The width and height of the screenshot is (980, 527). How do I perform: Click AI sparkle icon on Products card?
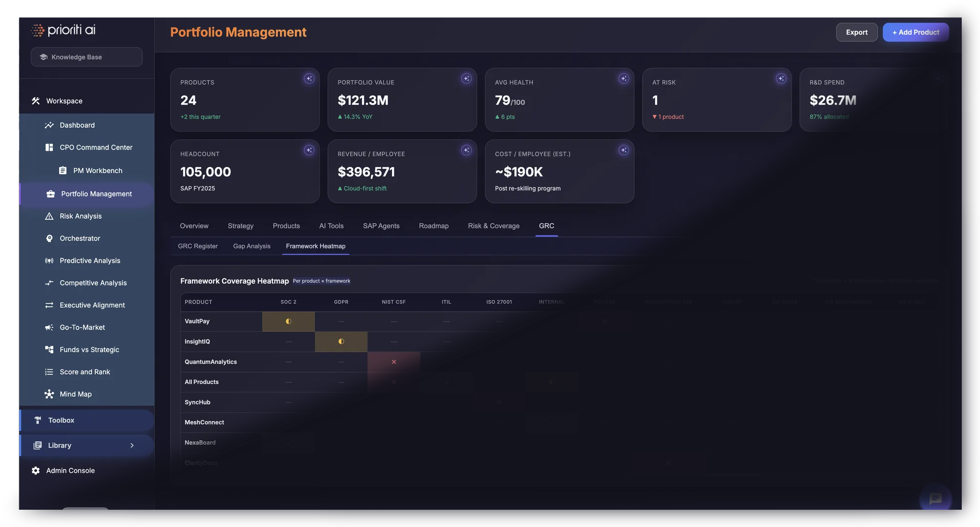point(309,78)
